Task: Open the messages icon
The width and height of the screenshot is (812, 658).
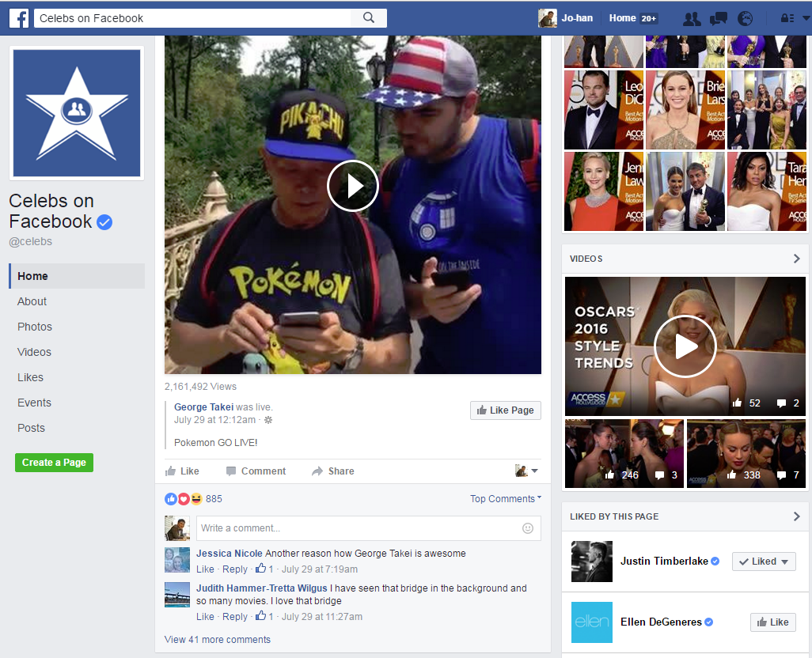Action: (x=719, y=19)
